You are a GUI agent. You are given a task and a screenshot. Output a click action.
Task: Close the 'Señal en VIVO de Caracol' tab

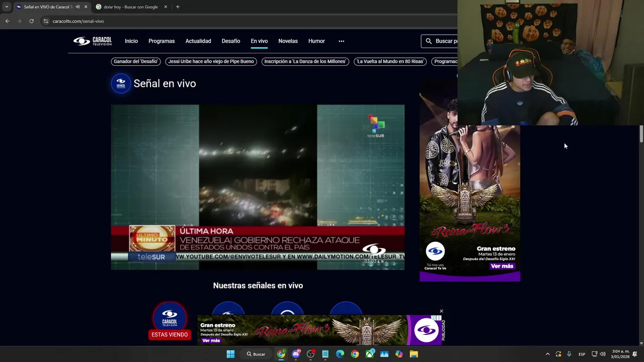(86, 7)
